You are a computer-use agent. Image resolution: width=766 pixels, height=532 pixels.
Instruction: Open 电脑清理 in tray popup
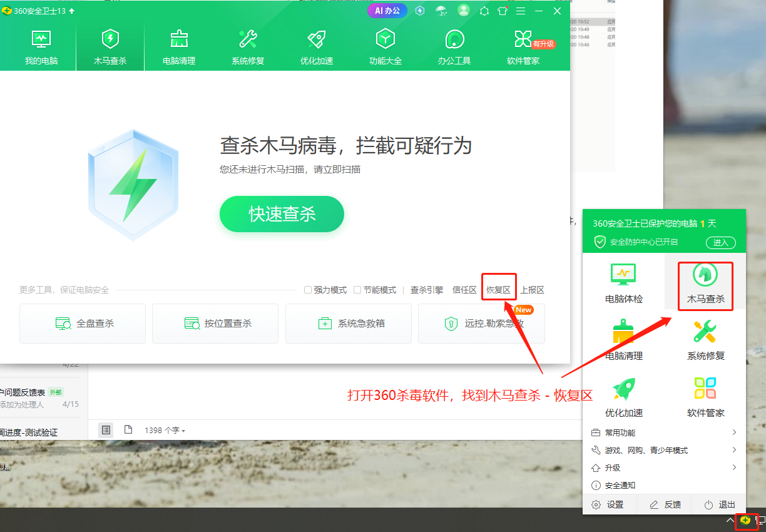[x=623, y=341]
